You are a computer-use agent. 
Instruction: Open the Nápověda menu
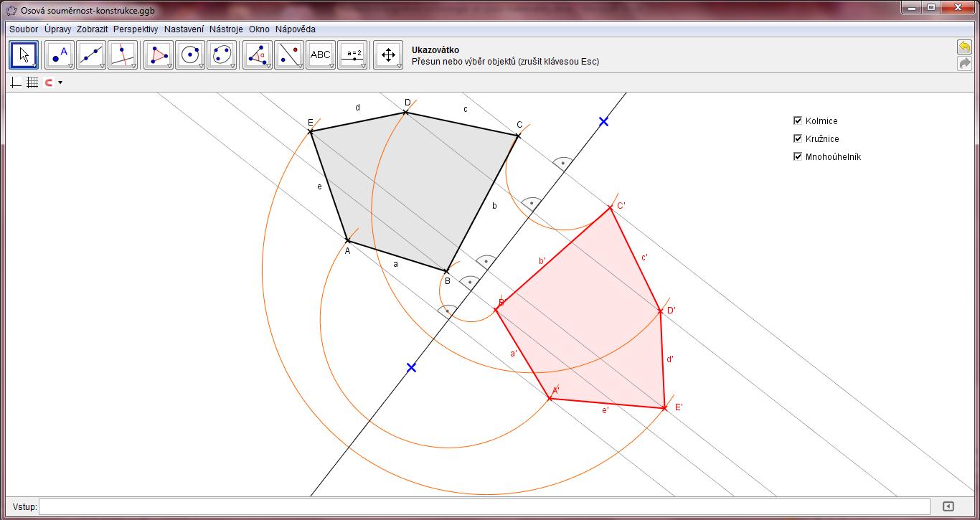pyautogui.click(x=296, y=29)
